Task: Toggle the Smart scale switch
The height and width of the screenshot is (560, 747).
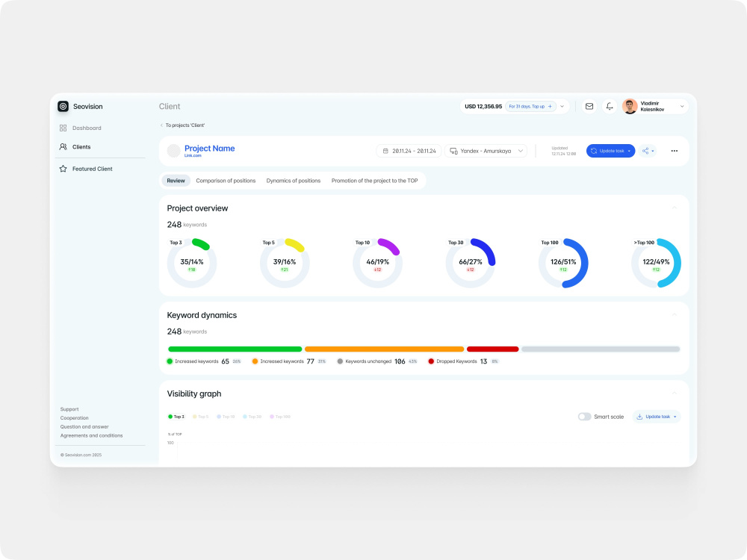Action: 584,417
